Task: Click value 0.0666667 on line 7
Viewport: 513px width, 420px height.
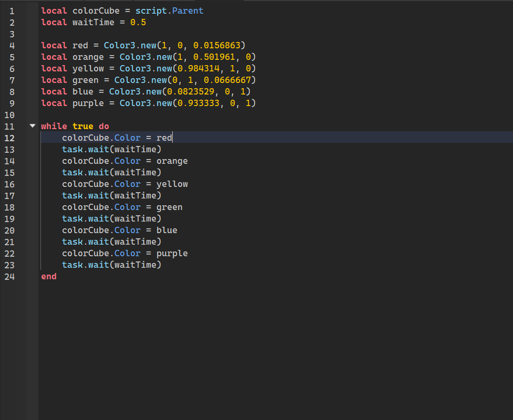Action: pyautogui.click(x=227, y=80)
